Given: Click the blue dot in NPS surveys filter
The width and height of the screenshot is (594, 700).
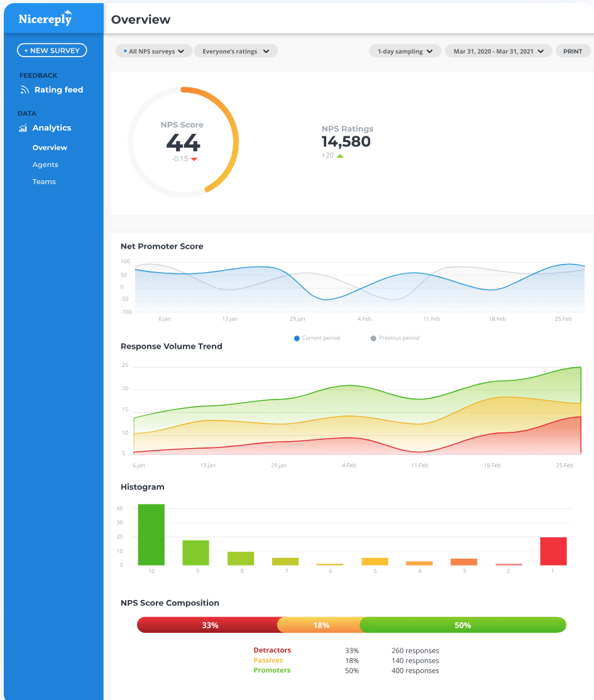Looking at the screenshot, I should coord(125,51).
